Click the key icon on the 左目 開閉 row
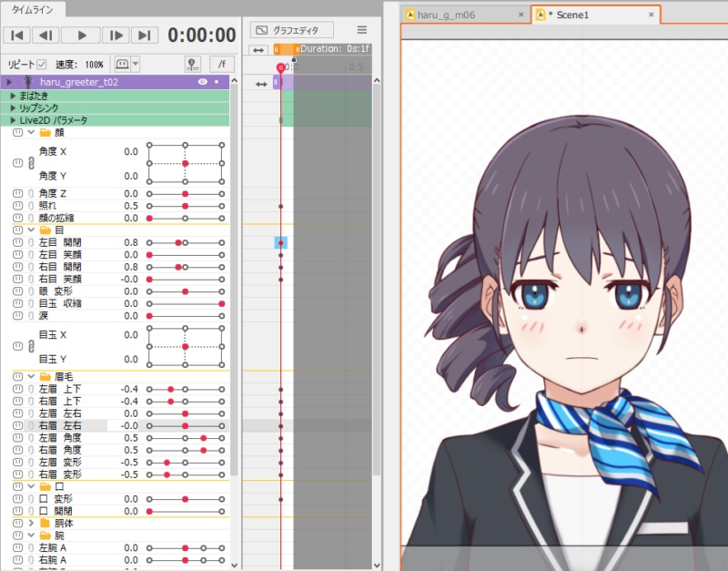 click(17, 242)
